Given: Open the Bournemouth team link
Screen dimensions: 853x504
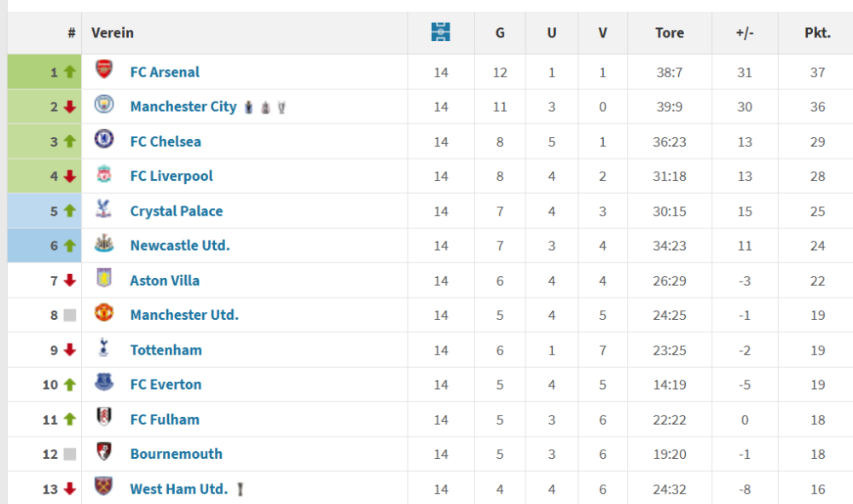Looking at the screenshot, I should 176,454.
